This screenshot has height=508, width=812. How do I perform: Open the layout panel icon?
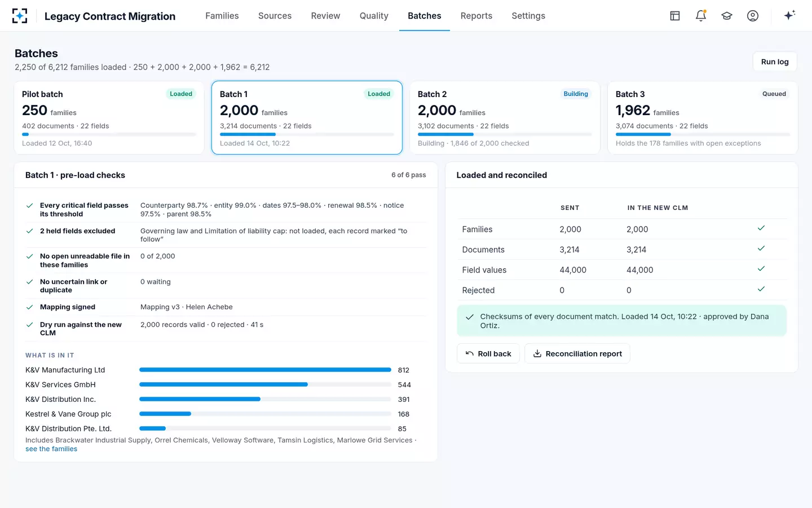pos(675,16)
